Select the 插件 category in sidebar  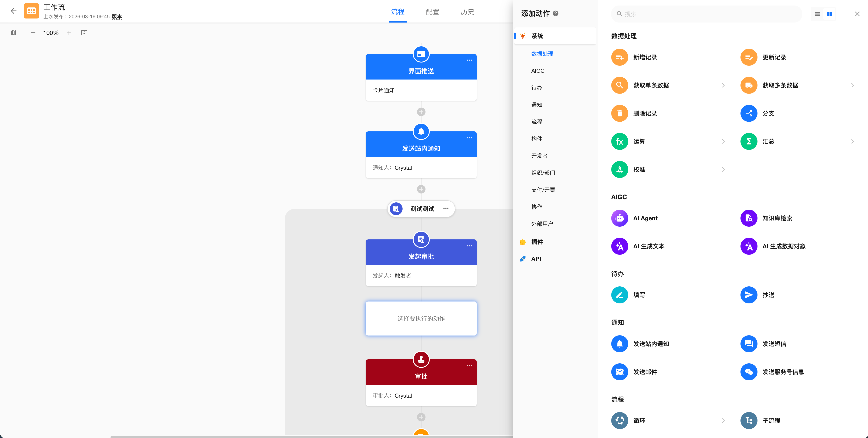point(537,242)
